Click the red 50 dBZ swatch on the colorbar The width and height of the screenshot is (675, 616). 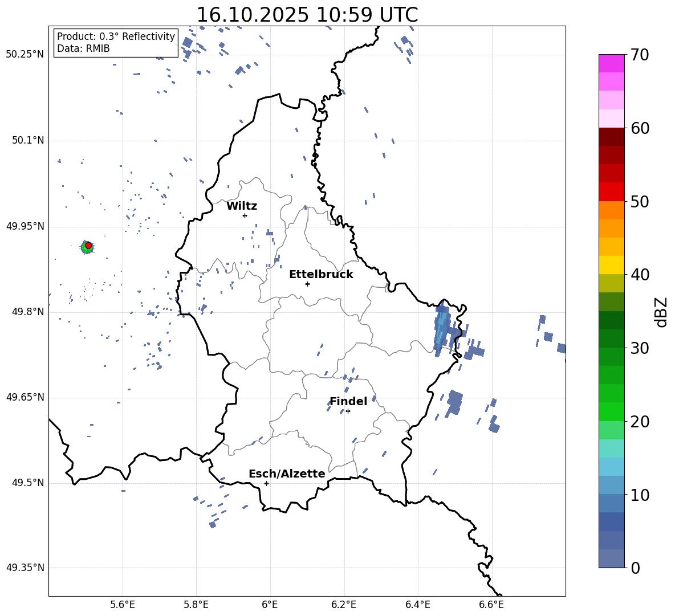(x=611, y=192)
